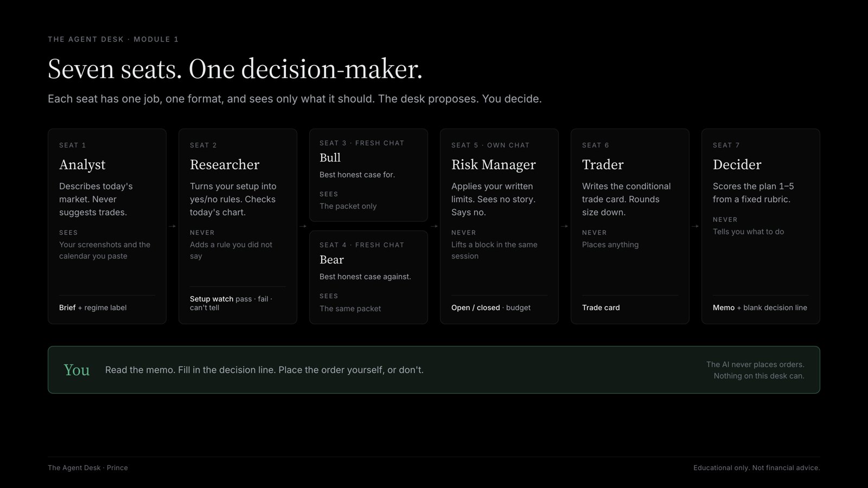Click 'SEAT 4 · FRESH CHAT' label
This screenshot has height=488, width=868.
point(362,245)
